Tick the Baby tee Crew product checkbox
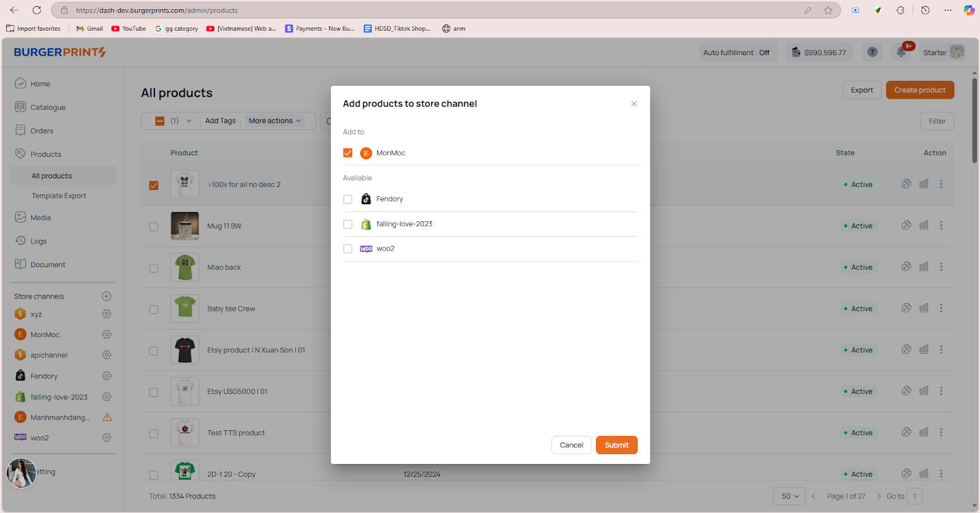Image resolution: width=980 pixels, height=513 pixels. (x=154, y=310)
